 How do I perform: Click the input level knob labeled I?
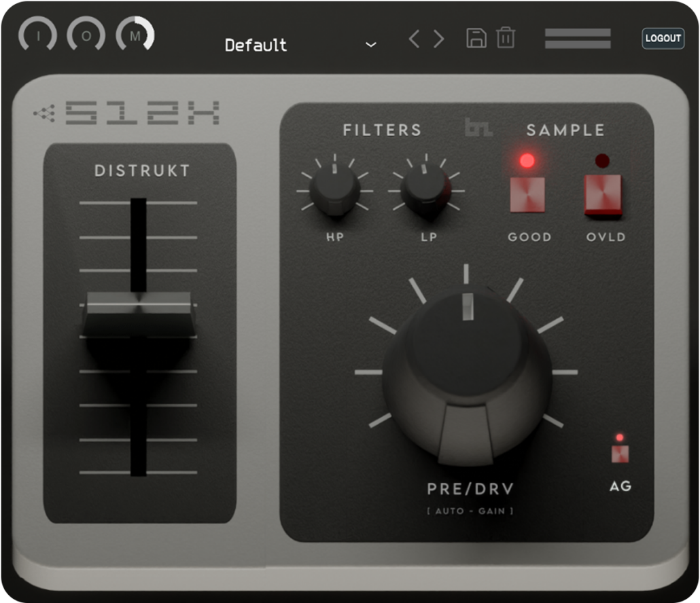(38, 35)
